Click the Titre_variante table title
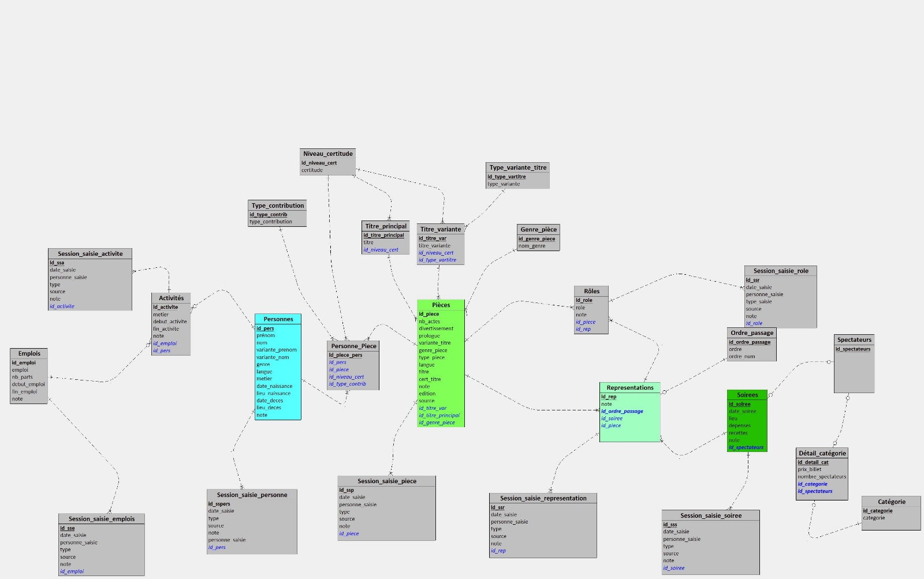Viewport: 924px width, 579px height. coord(440,229)
